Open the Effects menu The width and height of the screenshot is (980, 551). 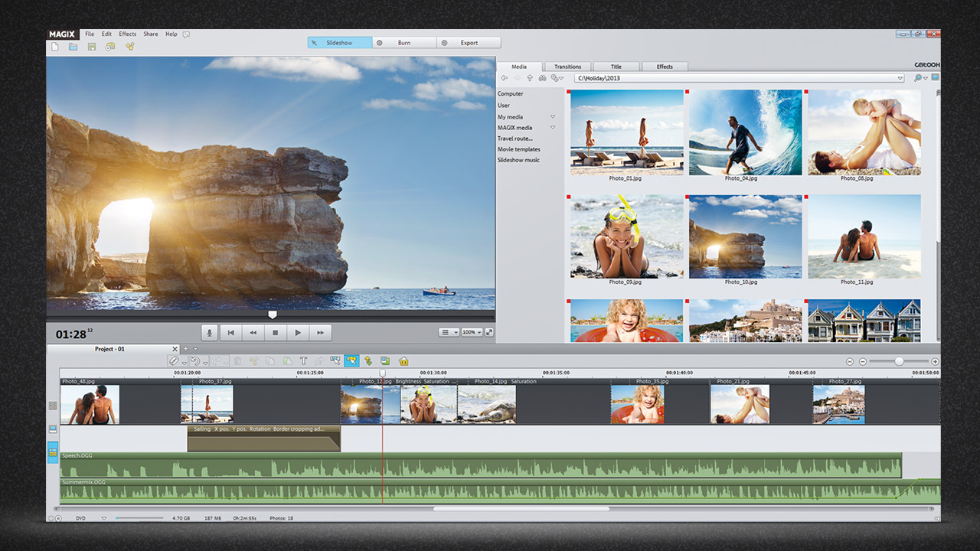pyautogui.click(x=127, y=34)
